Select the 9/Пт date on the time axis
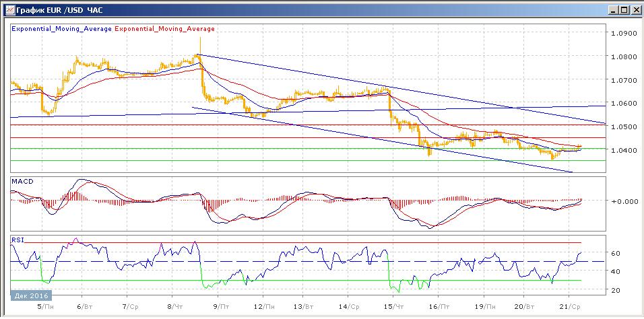This screenshot has height=319, width=644. 220,305
